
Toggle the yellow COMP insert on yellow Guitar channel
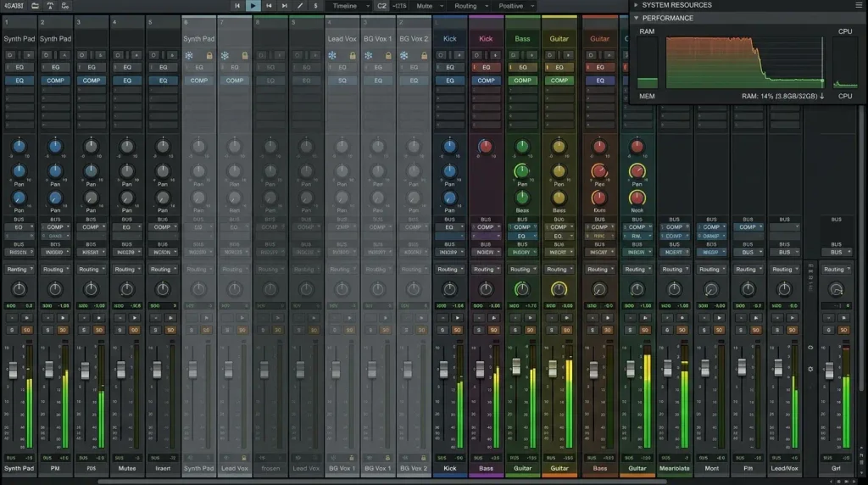(x=559, y=81)
